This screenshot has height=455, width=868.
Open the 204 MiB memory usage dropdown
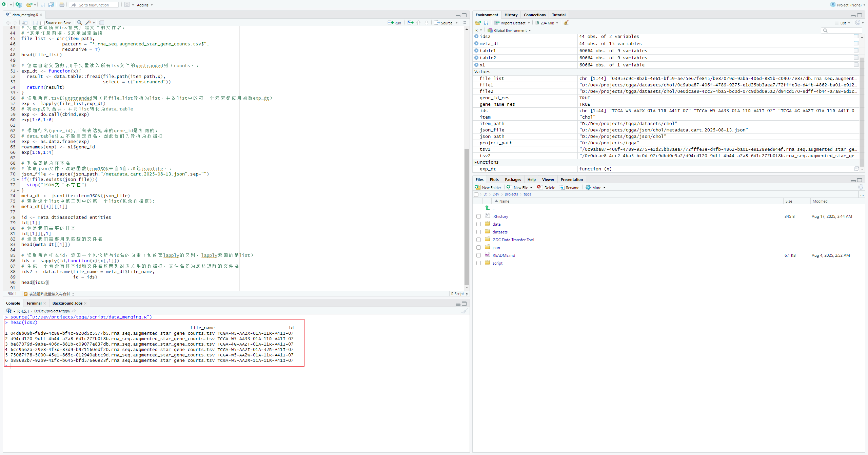[547, 23]
